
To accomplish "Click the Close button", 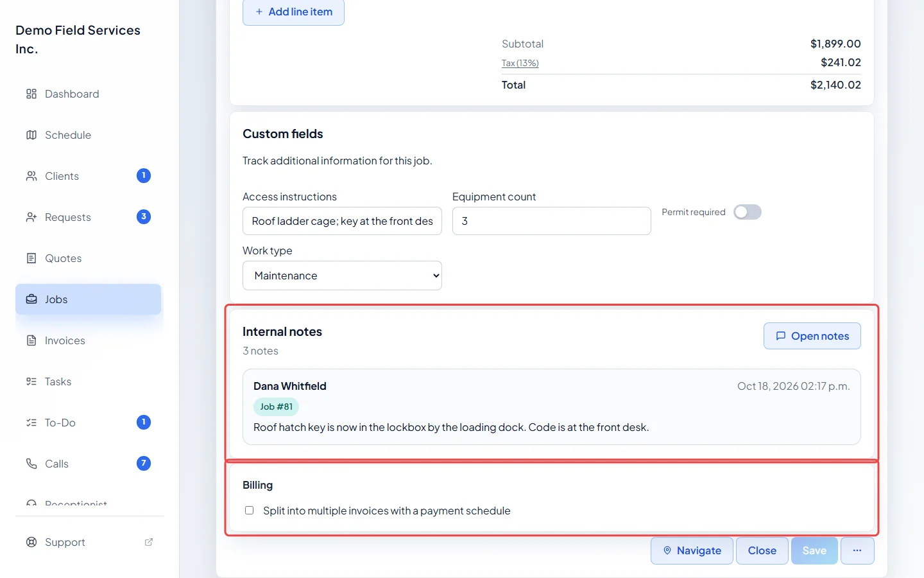I will tap(762, 550).
